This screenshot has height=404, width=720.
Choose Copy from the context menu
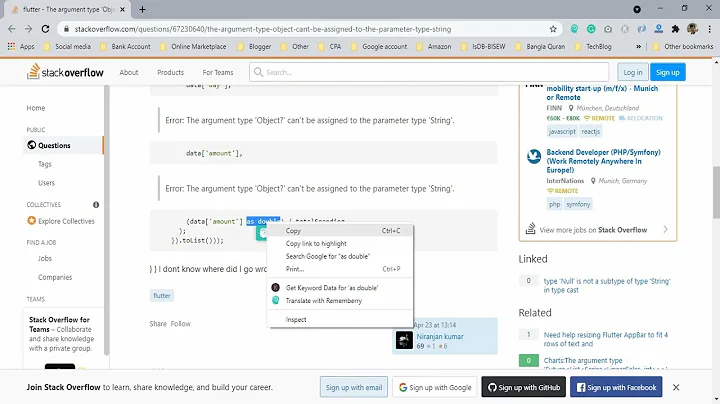340,231
